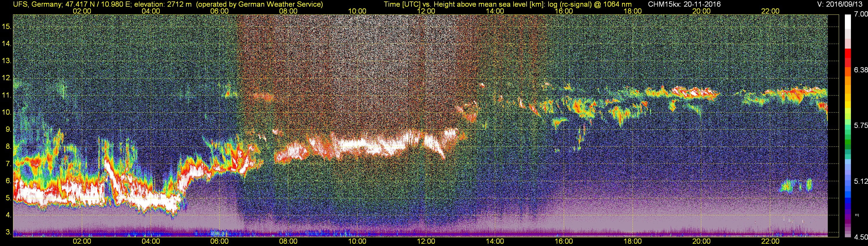This screenshot has height=246, width=868.
Task: Click the "22:00" label on the top time axis
Action: [770, 11]
